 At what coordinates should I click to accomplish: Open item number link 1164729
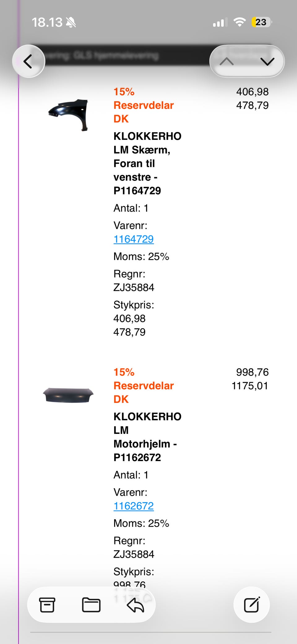click(x=134, y=239)
